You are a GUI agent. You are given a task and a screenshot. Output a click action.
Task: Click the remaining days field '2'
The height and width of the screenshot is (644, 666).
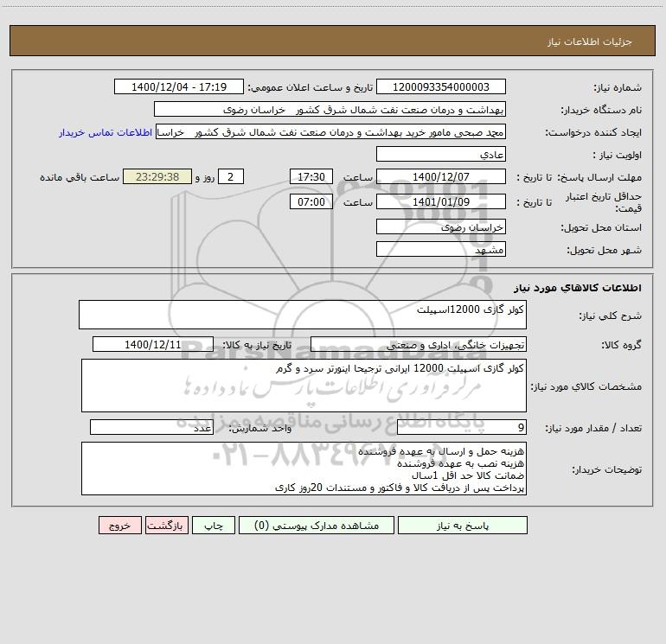[x=231, y=176]
